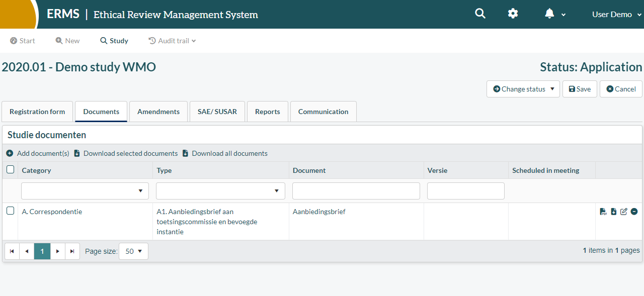The height and width of the screenshot is (296, 644).
Task: Toggle select-all checkbox in grid header
Action: (x=10, y=170)
